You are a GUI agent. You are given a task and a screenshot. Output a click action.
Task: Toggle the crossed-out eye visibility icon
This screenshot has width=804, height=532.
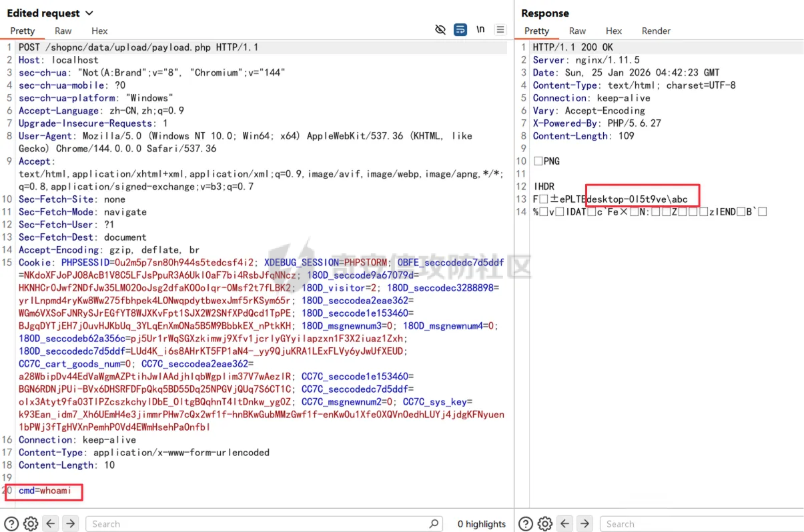pyautogui.click(x=440, y=30)
